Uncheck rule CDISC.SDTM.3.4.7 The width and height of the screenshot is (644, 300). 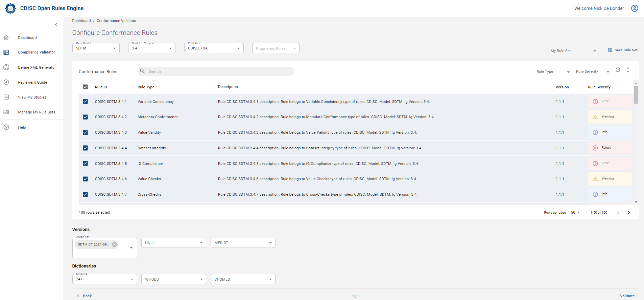point(85,195)
